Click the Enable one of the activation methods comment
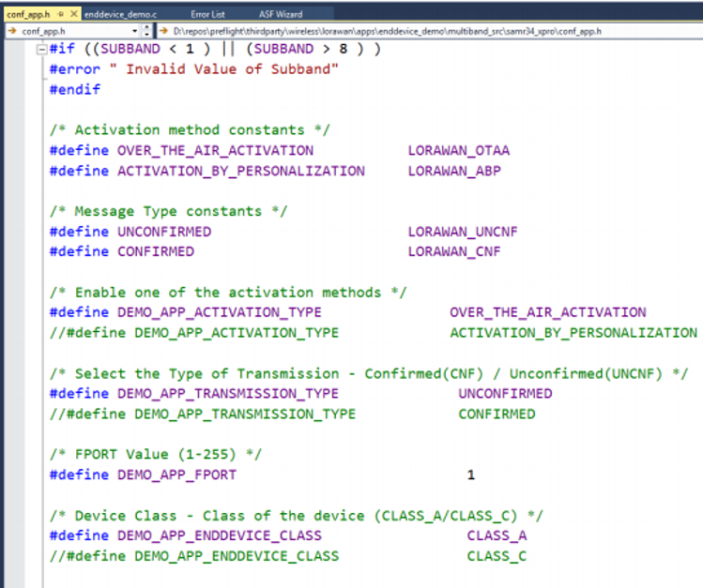 tap(228, 293)
